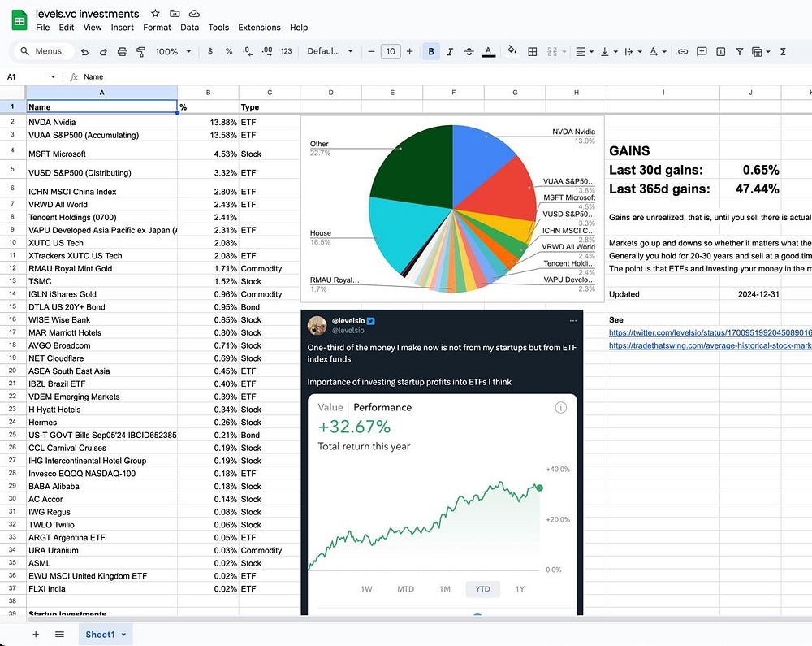Image resolution: width=812 pixels, height=646 pixels.
Task: Select the YTD range in chart image
Action: 482,589
